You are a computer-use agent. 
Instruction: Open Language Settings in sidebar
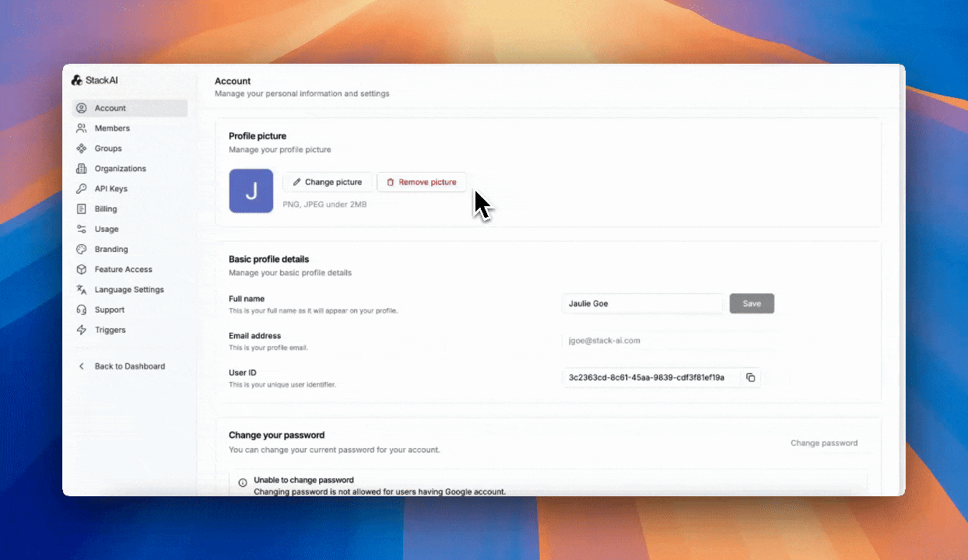(129, 290)
